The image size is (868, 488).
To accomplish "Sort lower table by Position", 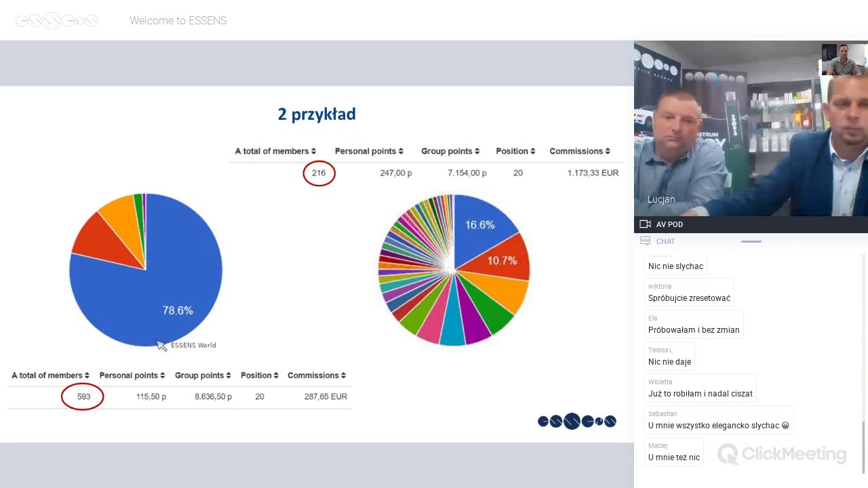I will tap(260, 375).
